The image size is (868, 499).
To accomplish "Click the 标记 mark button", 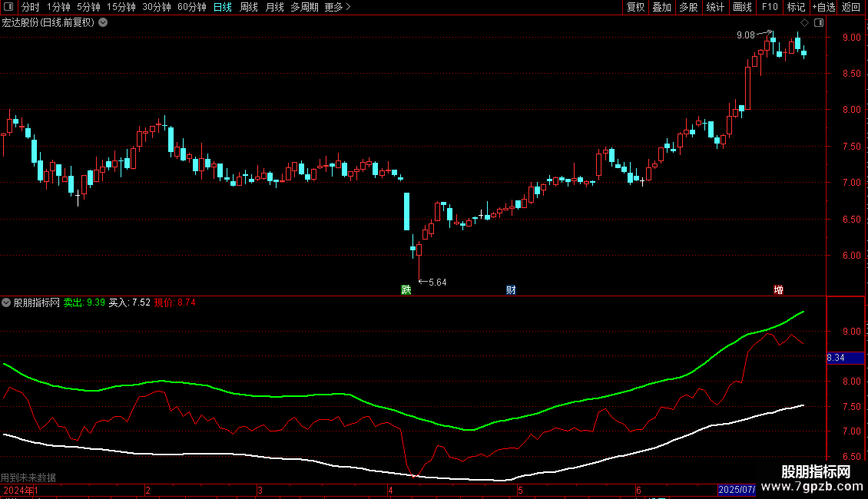I will [796, 7].
